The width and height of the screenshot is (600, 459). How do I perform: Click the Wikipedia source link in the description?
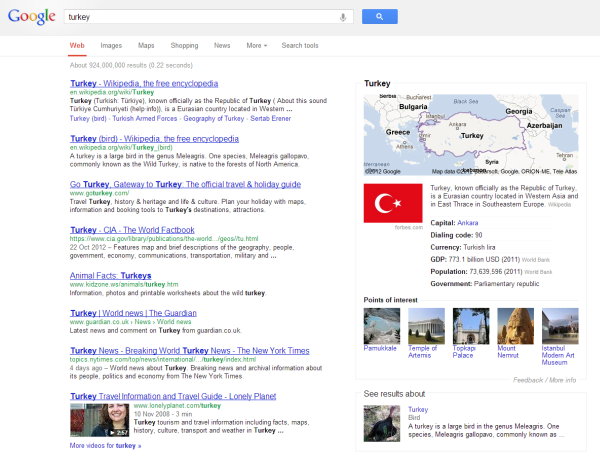tap(559, 205)
